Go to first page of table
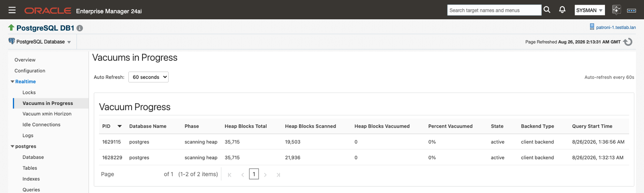The image size is (644, 193). [229, 175]
